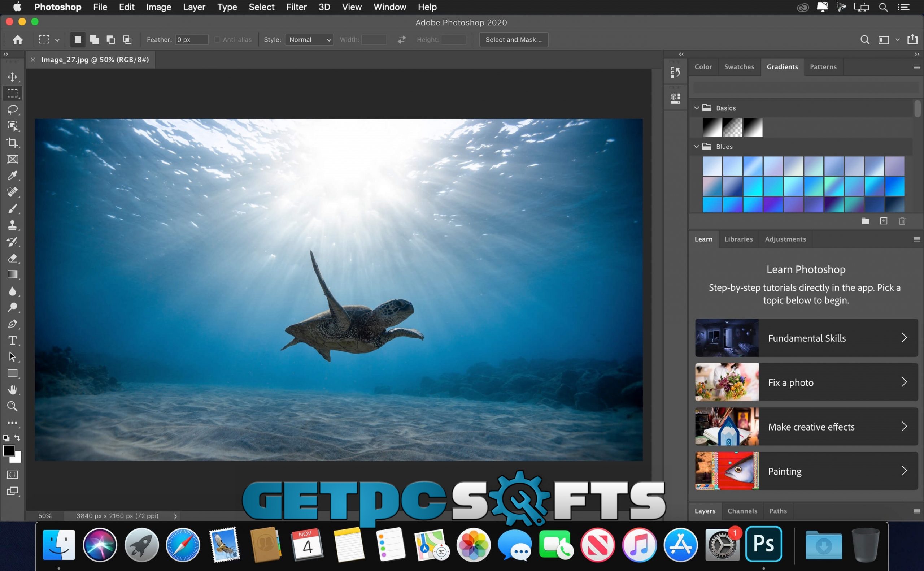Toggle Quick Mask mode

click(12, 475)
